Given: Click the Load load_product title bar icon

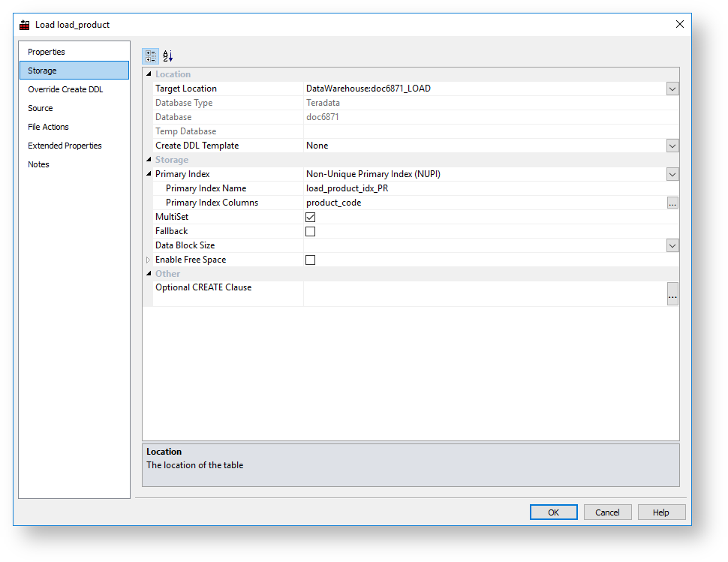Looking at the screenshot, I should (x=25, y=25).
